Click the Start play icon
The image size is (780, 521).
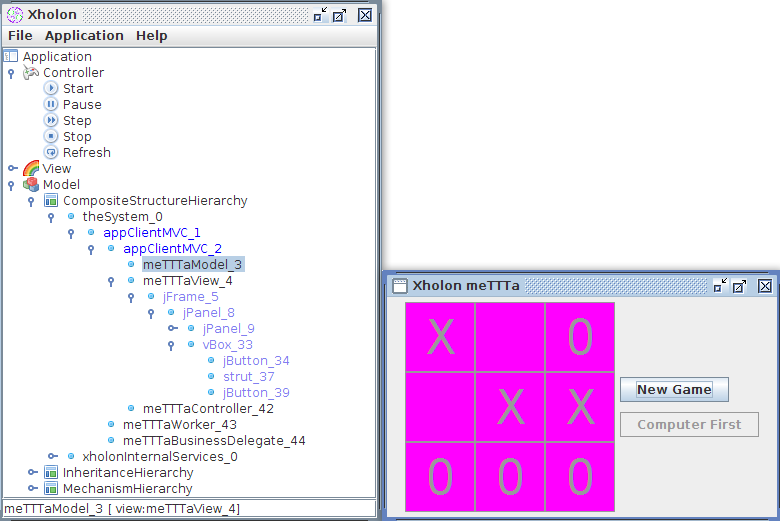click(x=52, y=89)
